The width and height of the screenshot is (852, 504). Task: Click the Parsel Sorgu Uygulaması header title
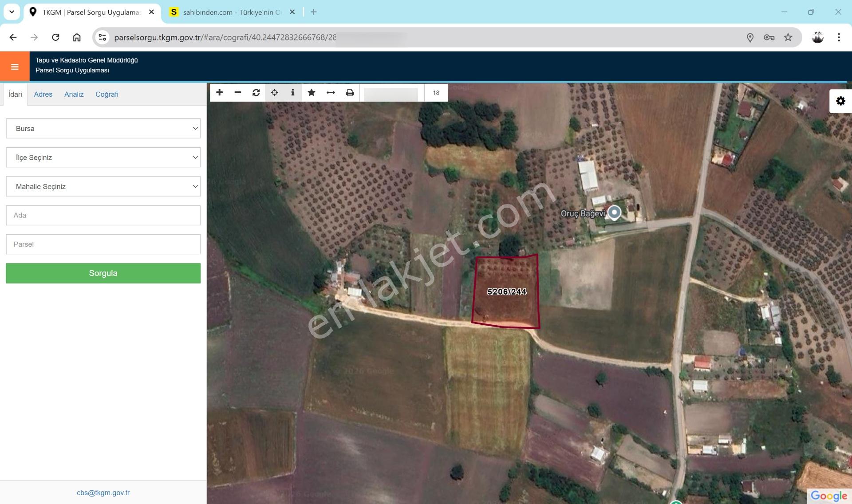tap(72, 70)
